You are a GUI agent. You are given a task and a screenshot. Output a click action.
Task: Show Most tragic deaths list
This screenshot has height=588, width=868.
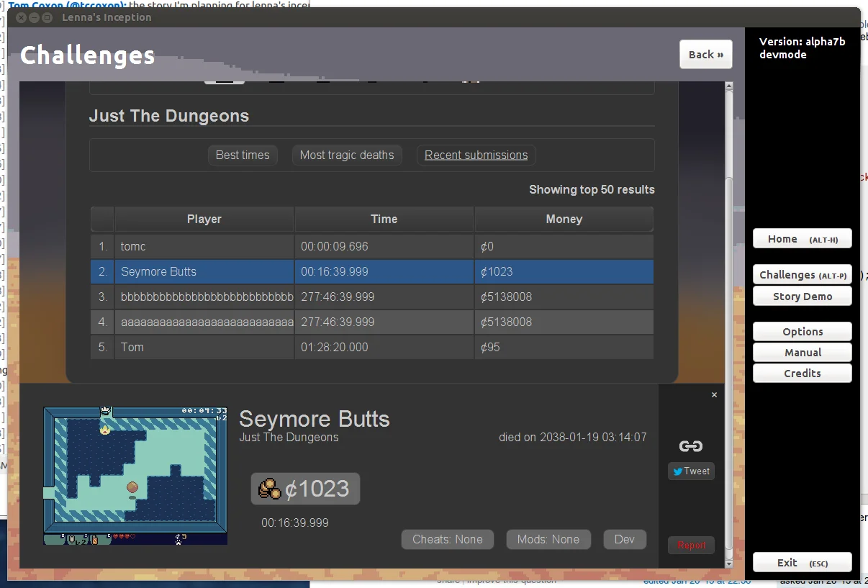coord(346,155)
